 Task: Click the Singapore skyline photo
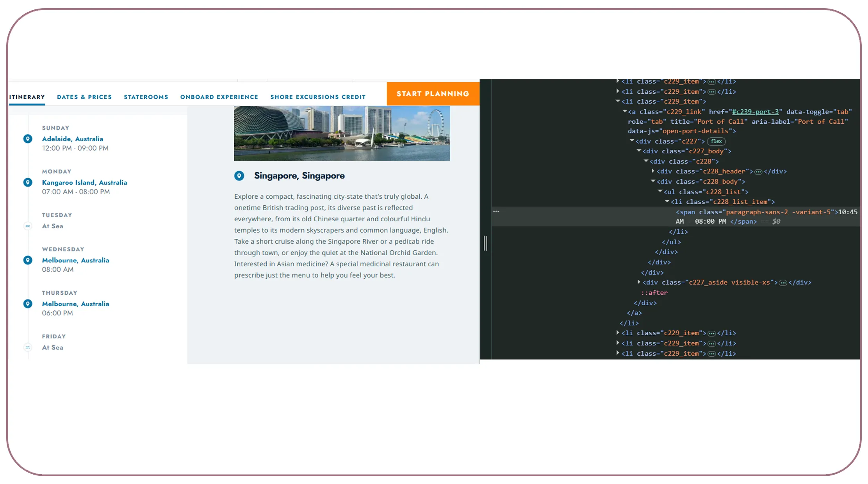point(342,133)
